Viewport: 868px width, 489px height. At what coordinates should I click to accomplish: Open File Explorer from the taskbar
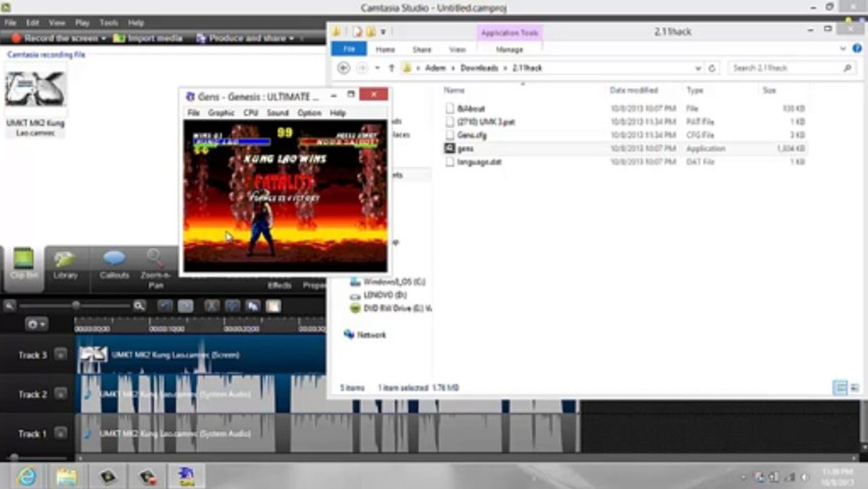67,476
